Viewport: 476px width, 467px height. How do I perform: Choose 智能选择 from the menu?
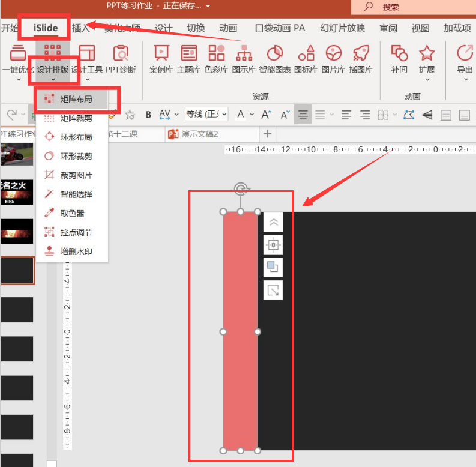[72, 194]
